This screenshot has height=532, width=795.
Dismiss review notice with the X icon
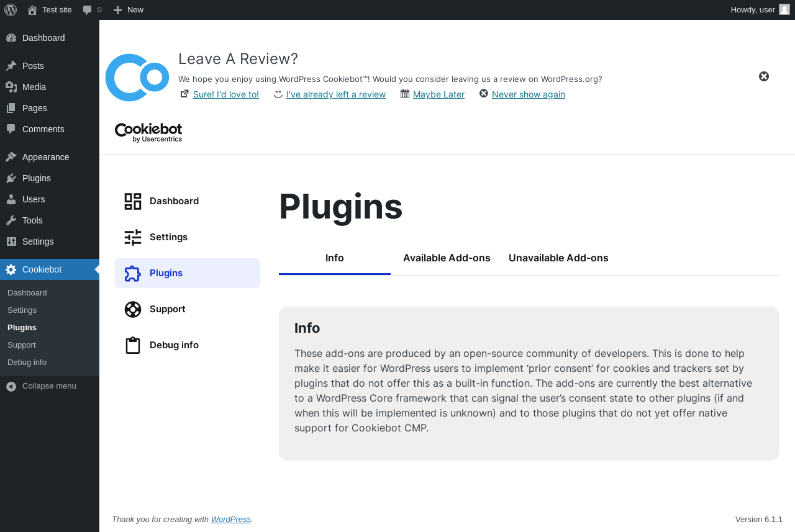coord(764,76)
